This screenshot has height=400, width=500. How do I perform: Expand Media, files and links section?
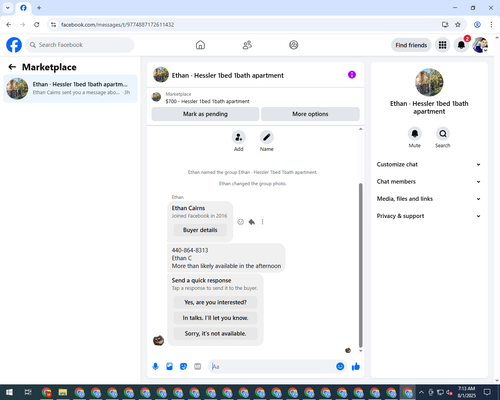pos(429,199)
